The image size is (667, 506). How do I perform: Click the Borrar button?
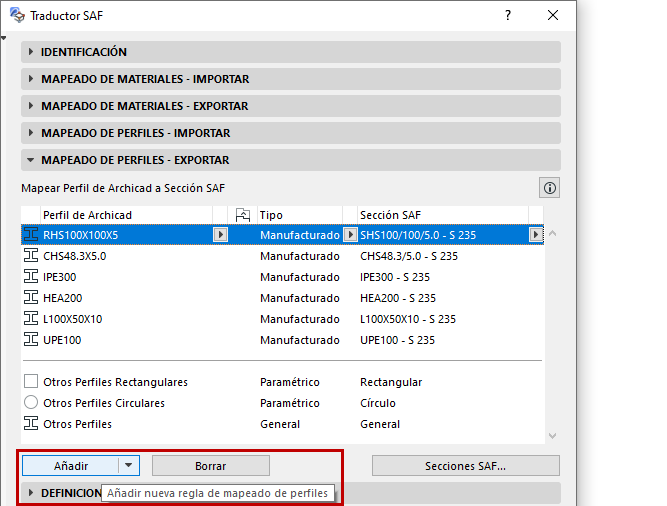click(x=211, y=466)
